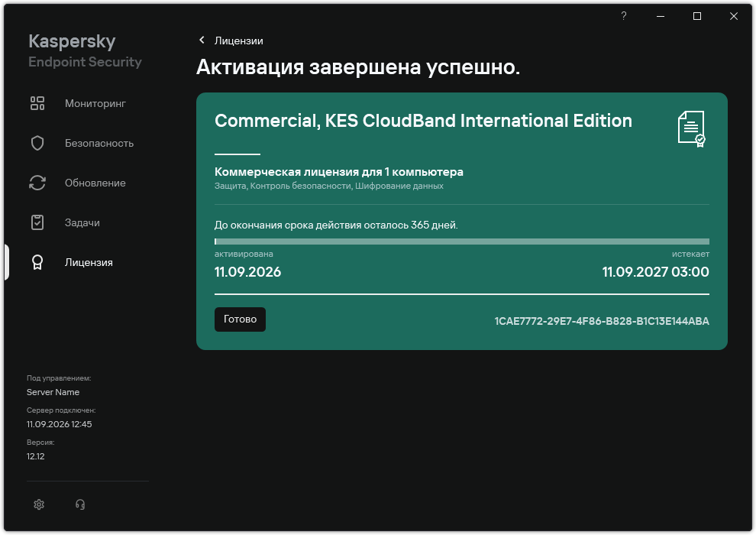756x535 pixels.
Task: Click the version number 12.12
Action: tap(36, 456)
